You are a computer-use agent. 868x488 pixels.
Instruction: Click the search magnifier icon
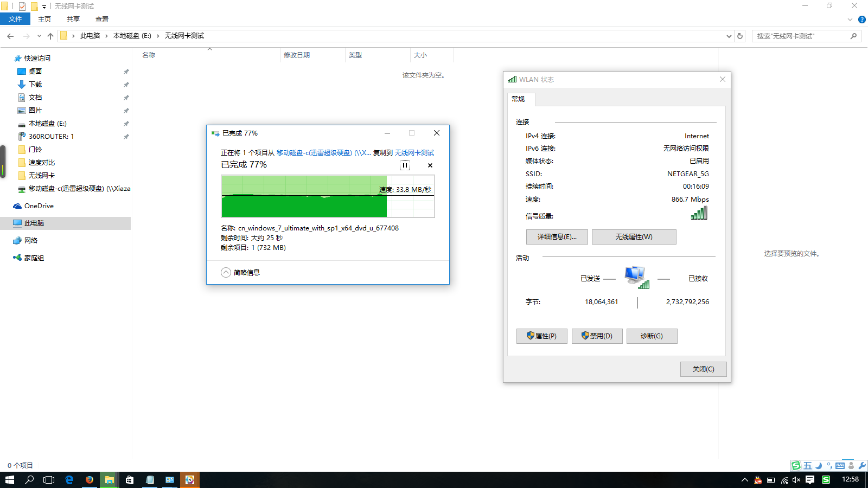click(x=854, y=36)
